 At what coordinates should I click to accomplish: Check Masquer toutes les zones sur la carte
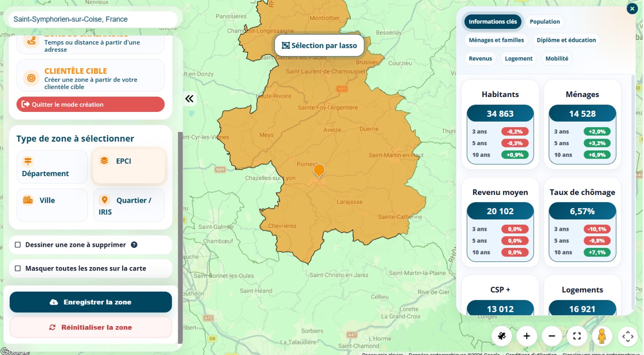(18, 268)
